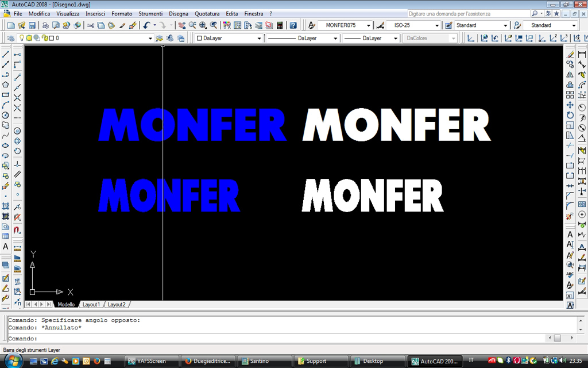This screenshot has width=588, height=368.
Task: Click the Cut scissors icon
Action: point(91,25)
